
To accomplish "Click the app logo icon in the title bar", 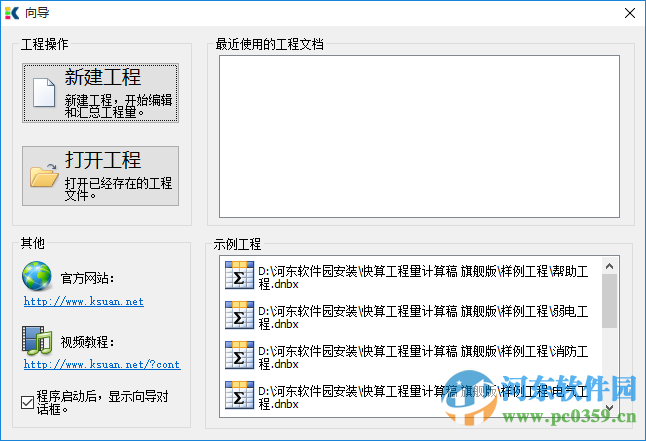I will pos(12,13).
